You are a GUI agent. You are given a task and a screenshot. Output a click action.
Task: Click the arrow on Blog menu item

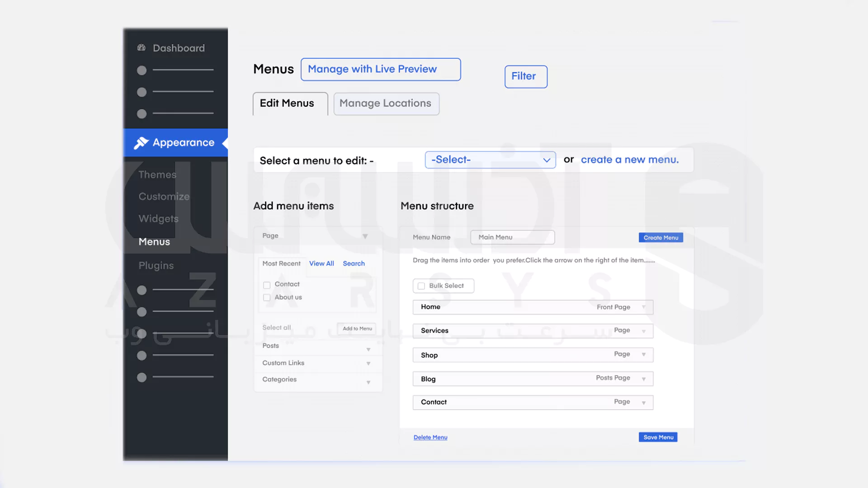[x=643, y=379]
